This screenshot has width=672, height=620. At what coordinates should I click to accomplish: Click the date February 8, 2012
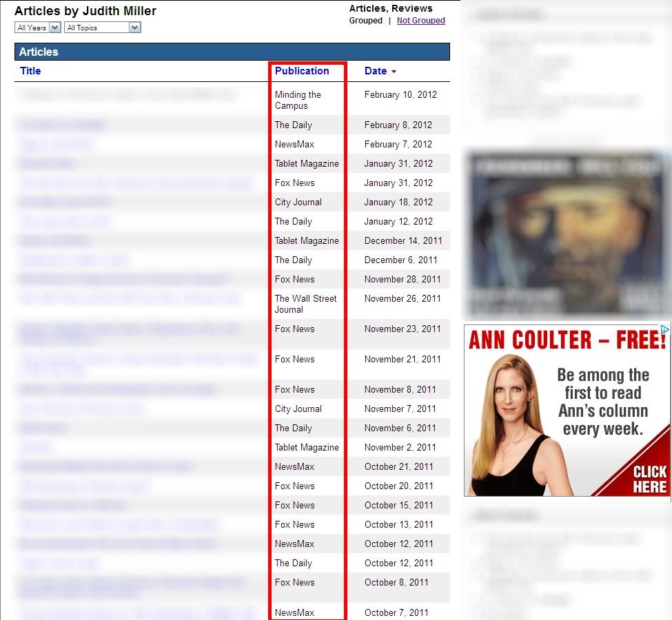(x=398, y=125)
